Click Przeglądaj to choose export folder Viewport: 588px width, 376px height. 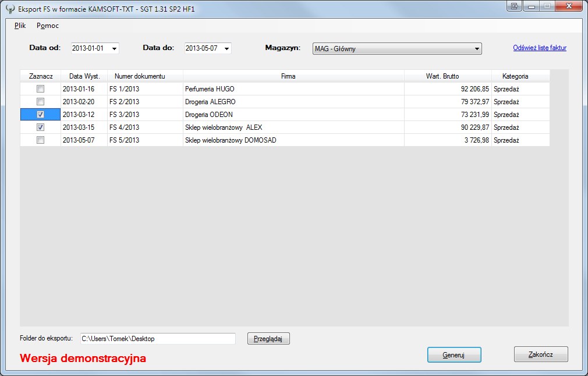pyautogui.click(x=268, y=339)
